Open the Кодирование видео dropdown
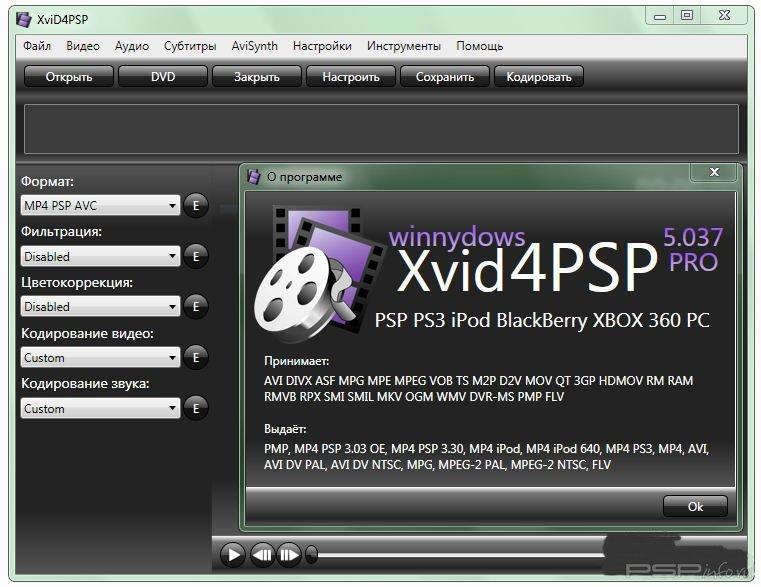 click(x=100, y=358)
